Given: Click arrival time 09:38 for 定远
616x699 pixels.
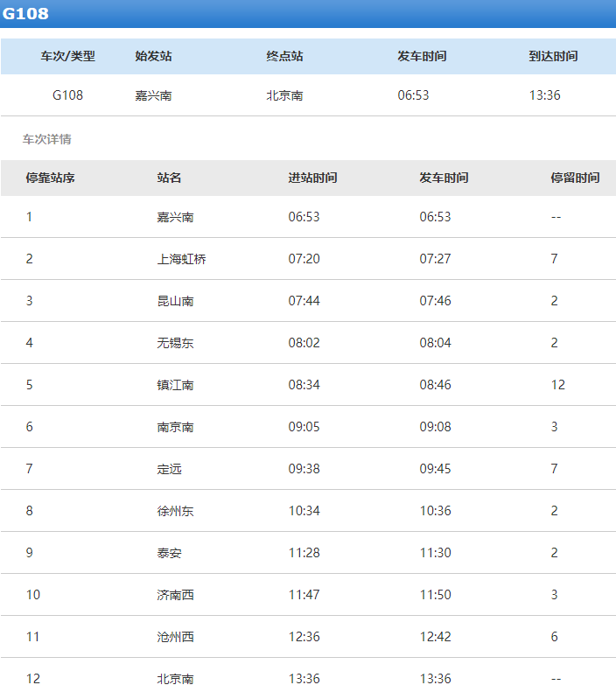Looking at the screenshot, I should tap(304, 469).
